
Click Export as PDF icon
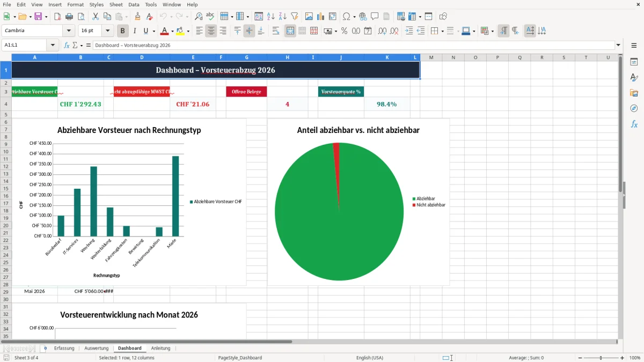(x=57, y=17)
